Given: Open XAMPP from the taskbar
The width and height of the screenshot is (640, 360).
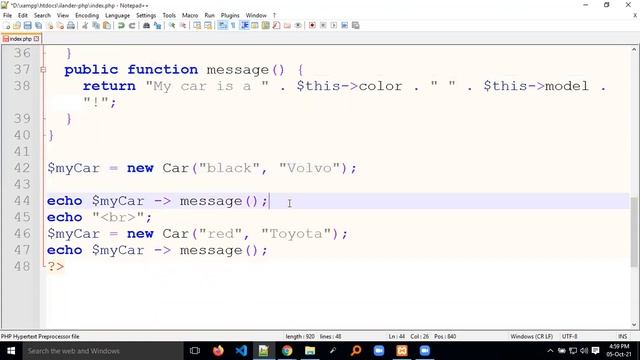Looking at the screenshot, I should (402, 351).
